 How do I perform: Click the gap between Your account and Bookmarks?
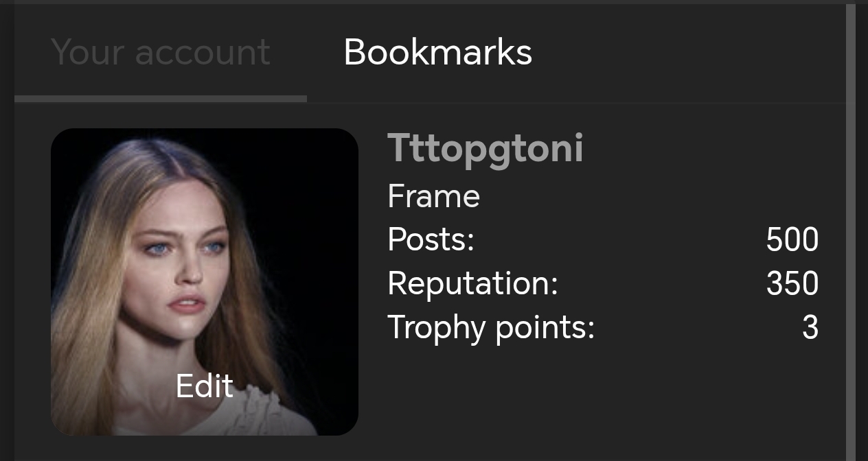click(x=307, y=53)
